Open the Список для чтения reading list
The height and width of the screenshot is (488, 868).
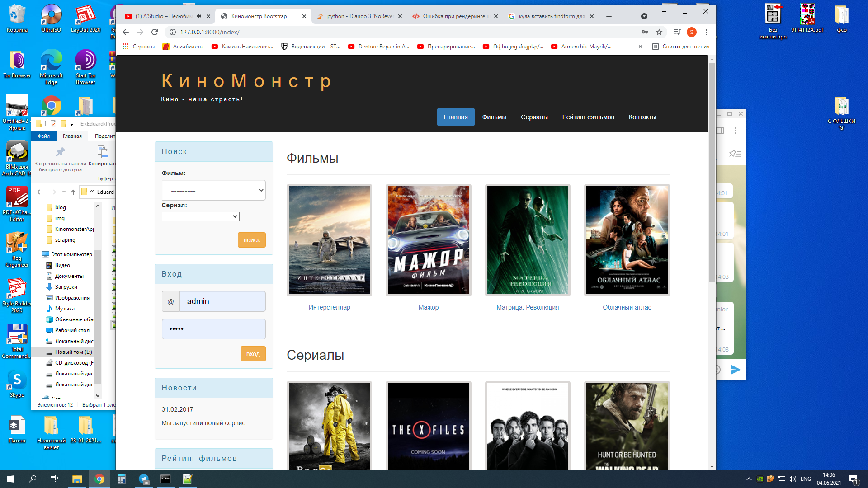click(x=681, y=47)
